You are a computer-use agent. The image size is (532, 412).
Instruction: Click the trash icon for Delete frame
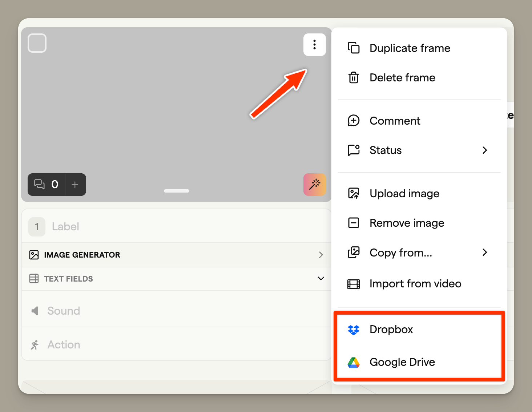coord(353,78)
